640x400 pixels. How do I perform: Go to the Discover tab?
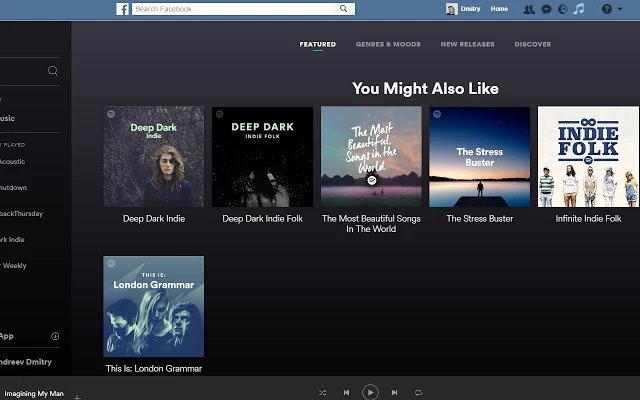pos(532,45)
